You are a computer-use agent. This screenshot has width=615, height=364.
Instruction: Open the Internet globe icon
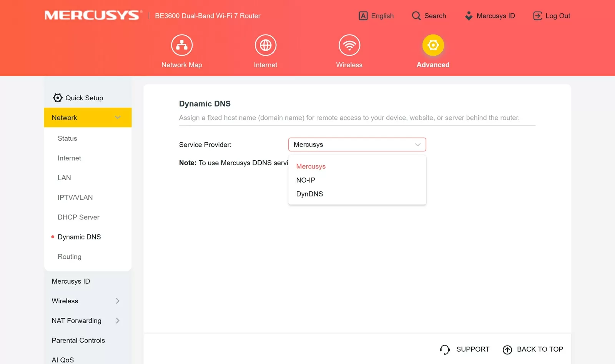[266, 45]
